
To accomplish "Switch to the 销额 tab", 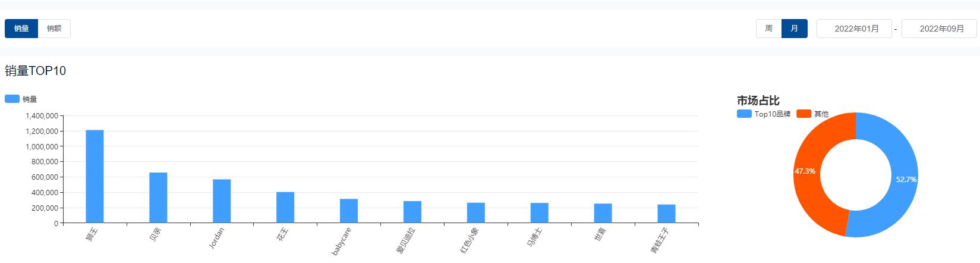I will pos(54,29).
